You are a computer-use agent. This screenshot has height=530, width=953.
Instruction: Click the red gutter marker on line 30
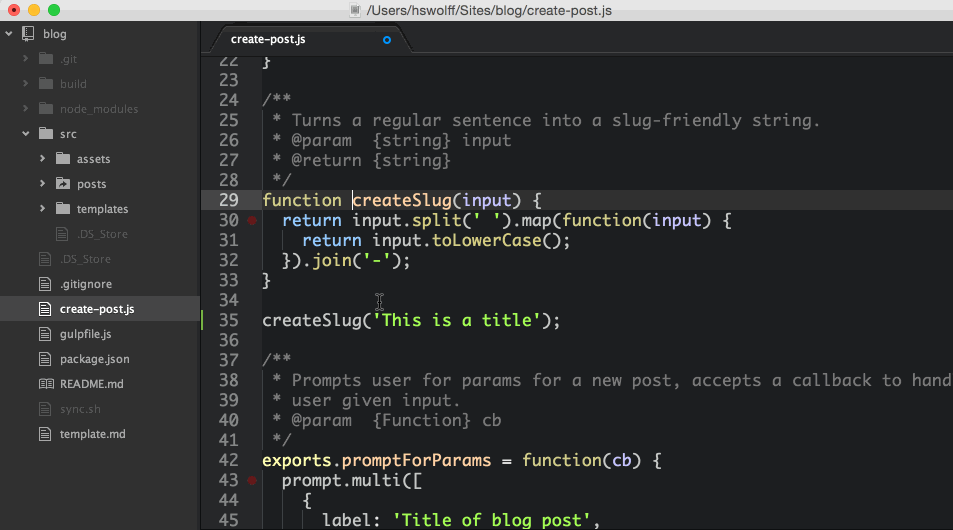(x=251, y=220)
